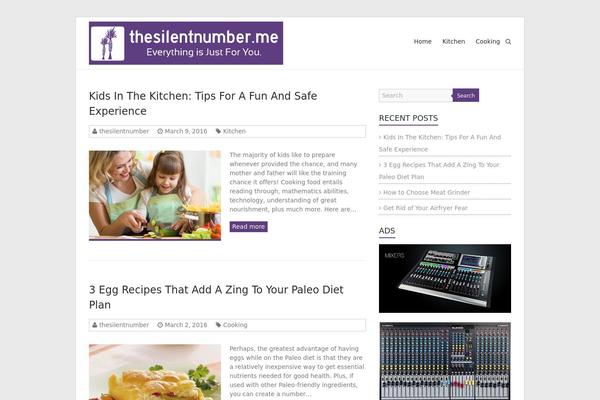Open recent post How to Choose Meat Grinder
600x400 pixels.
pos(426,193)
